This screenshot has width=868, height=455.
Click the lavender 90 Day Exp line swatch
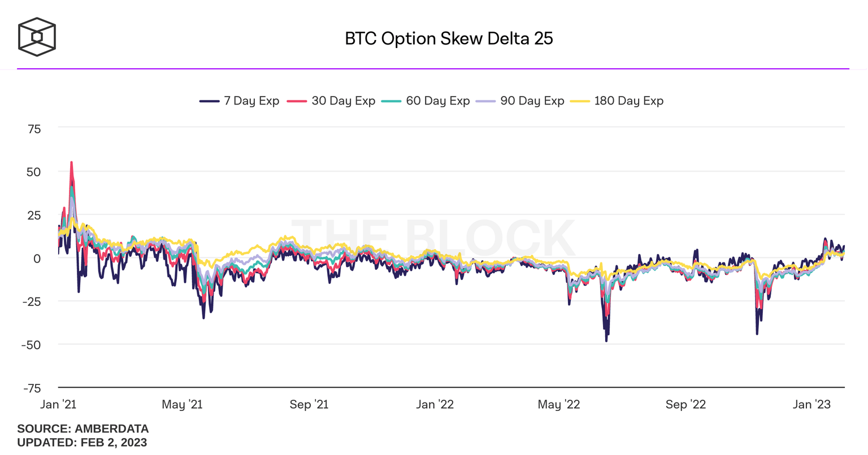485,102
